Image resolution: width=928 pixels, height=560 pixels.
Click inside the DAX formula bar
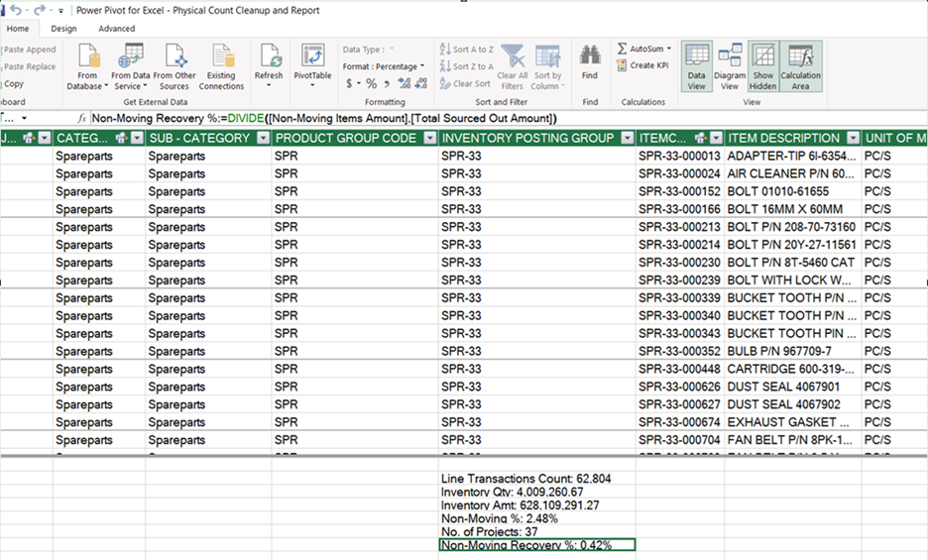tap(509, 118)
